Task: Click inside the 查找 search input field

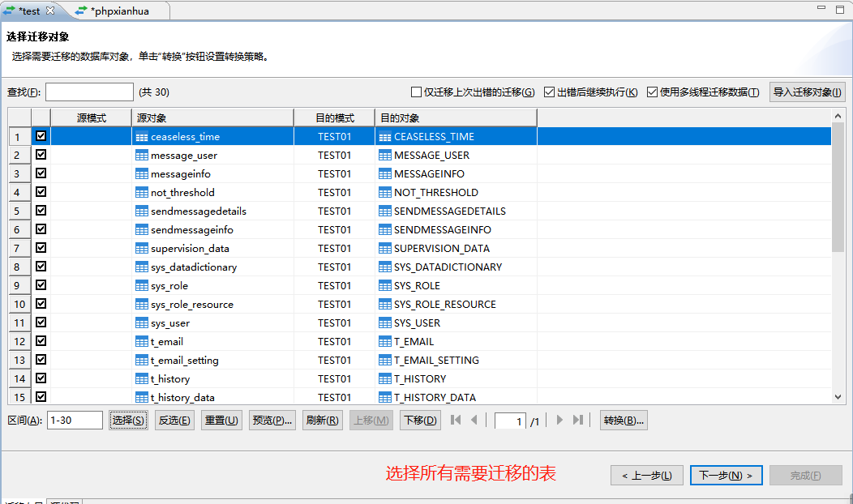Action: tap(89, 92)
